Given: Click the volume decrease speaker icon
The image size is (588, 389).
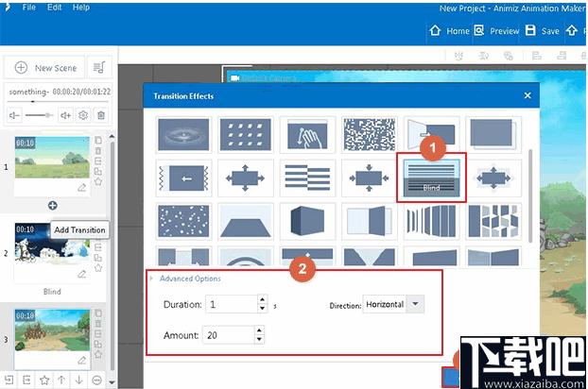Looking at the screenshot, I should [x=14, y=115].
